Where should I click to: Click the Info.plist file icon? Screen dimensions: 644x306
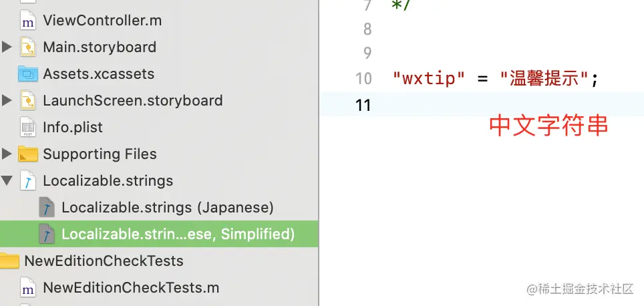pyautogui.click(x=27, y=128)
